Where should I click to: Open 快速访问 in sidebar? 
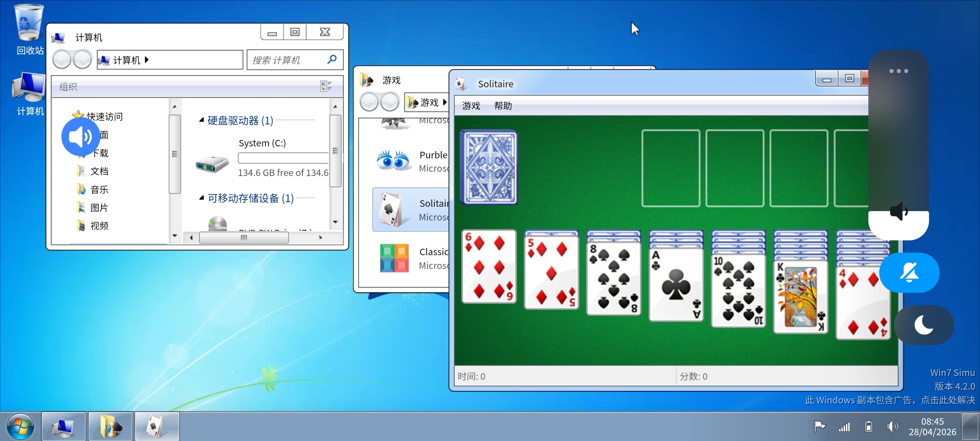tap(98, 116)
